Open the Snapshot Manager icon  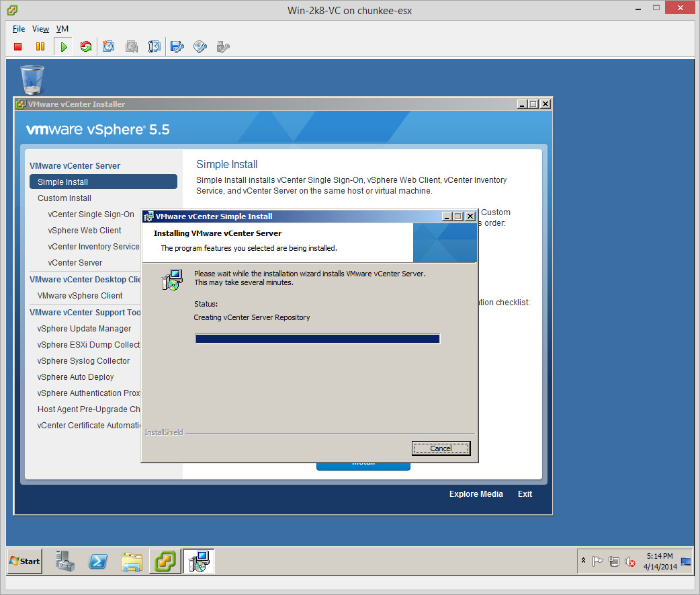155,46
